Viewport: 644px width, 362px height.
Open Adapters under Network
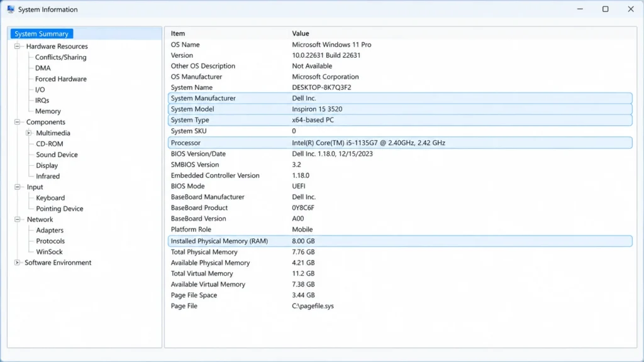click(50, 230)
